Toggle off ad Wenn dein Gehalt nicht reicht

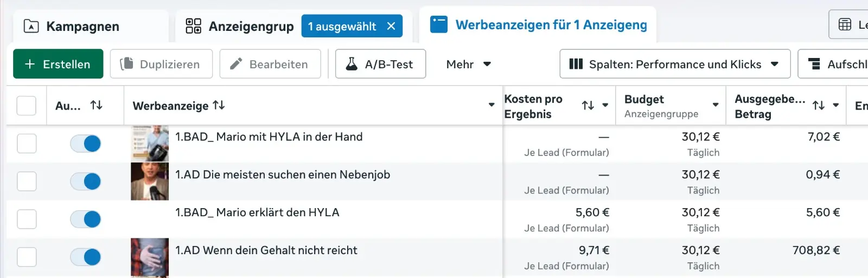tap(85, 257)
